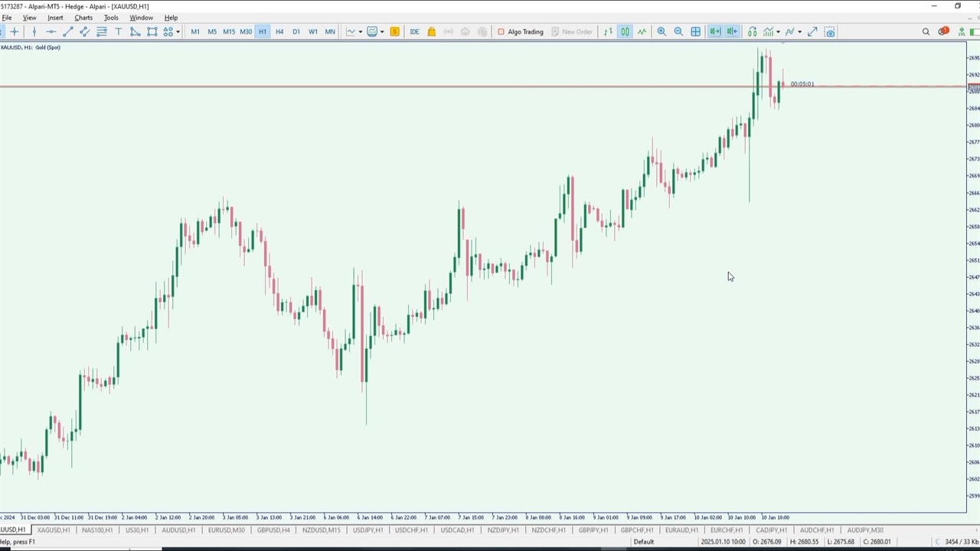This screenshot has width=980, height=551.
Task: Click the zoom in magnifier icon
Action: (x=661, y=31)
